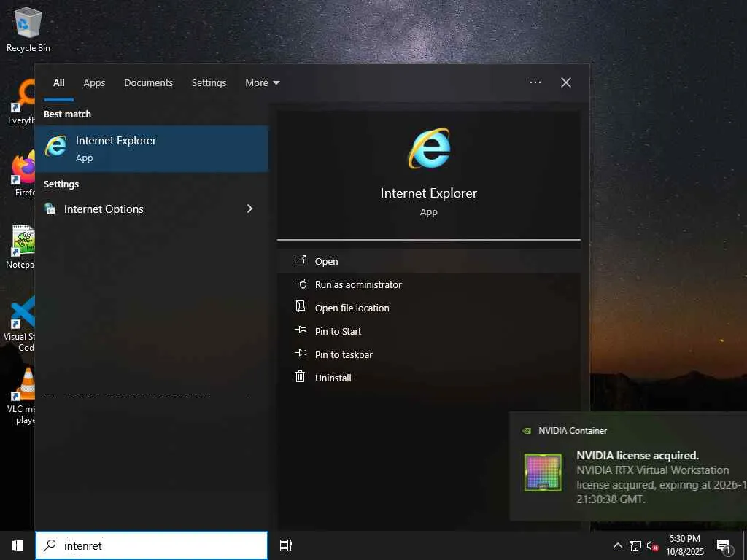The height and width of the screenshot is (560, 747).
Task: Open the VLC media player shortcut
Action: click(21, 396)
